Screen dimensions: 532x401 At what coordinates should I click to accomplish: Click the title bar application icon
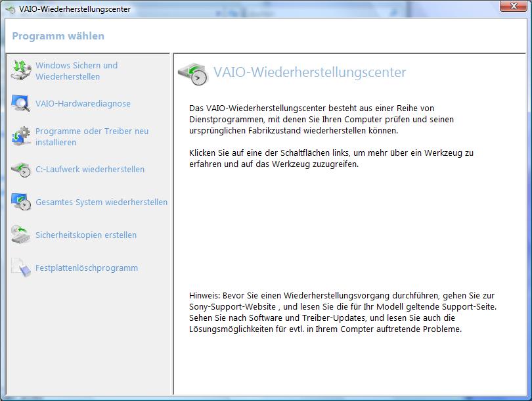click(x=11, y=9)
